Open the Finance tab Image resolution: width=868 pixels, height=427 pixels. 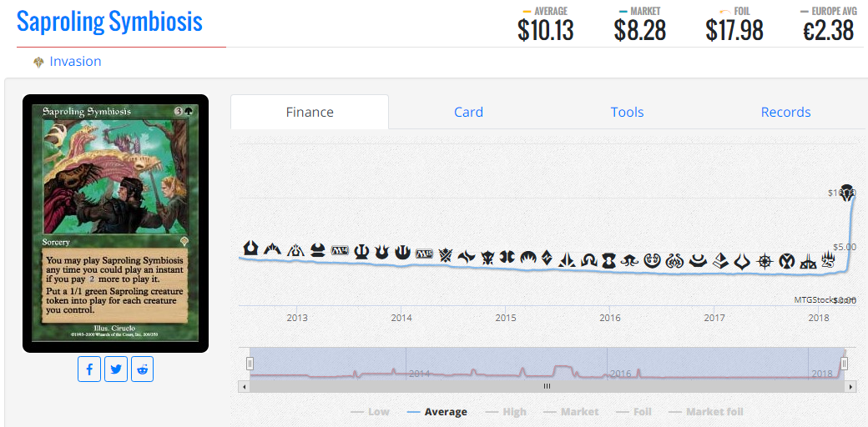(310, 113)
